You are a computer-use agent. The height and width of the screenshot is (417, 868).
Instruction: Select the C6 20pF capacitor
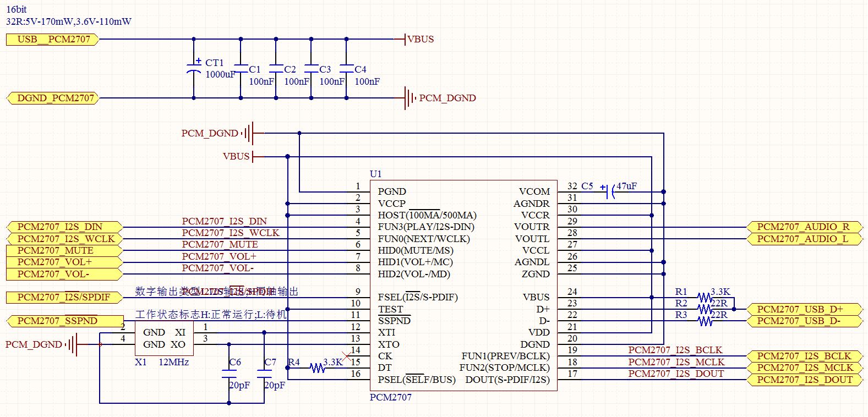click(x=230, y=374)
